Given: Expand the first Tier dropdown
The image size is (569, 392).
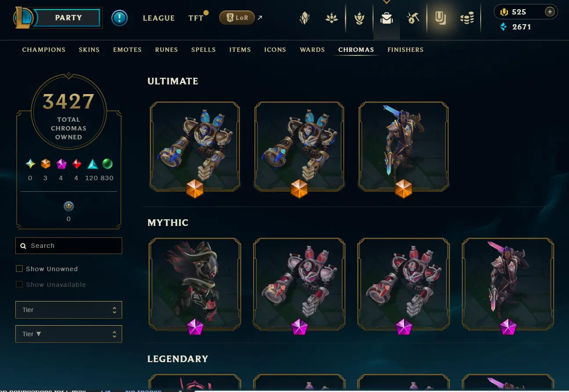Looking at the screenshot, I should (x=69, y=310).
